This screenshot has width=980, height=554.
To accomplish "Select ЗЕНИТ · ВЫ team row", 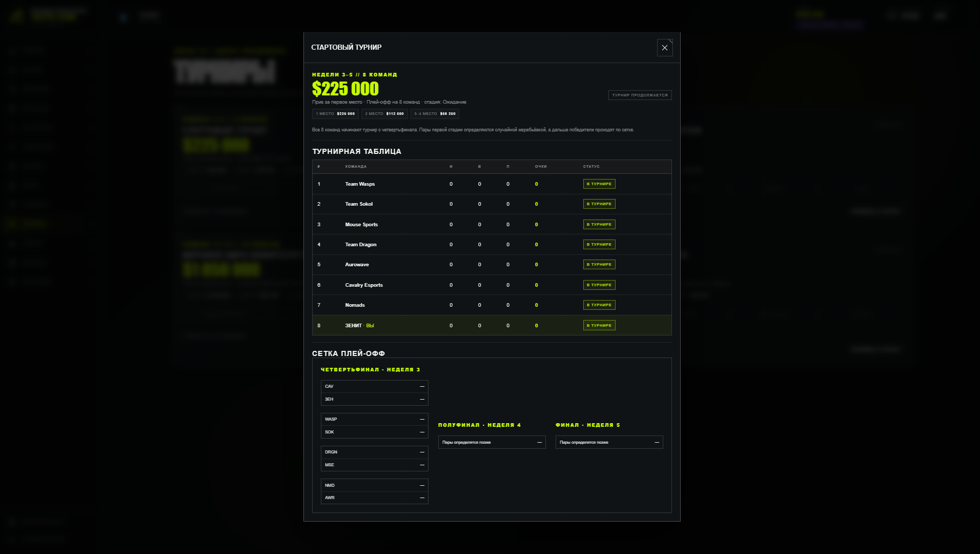I will (492, 326).
